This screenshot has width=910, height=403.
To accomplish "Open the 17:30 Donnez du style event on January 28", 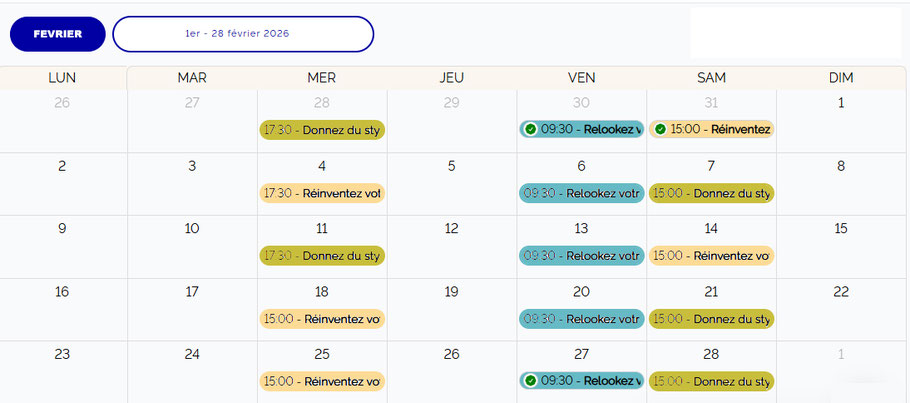I will click(322, 130).
